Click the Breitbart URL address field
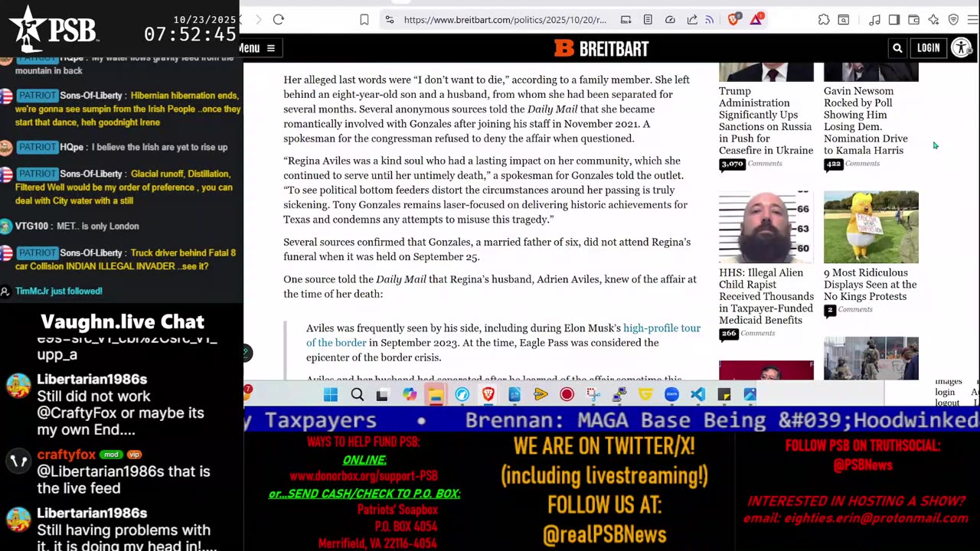 (x=505, y=19)
